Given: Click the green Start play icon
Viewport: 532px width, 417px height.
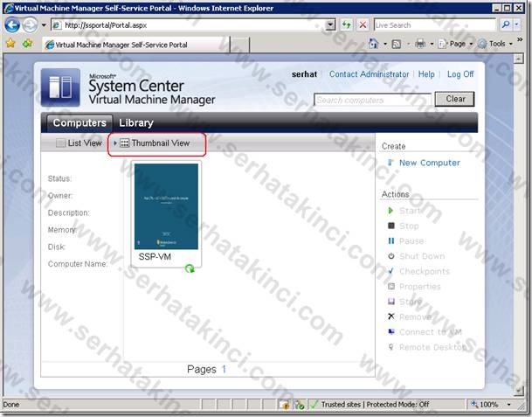Looking at the screenshot, I should [x=390, y=211].
